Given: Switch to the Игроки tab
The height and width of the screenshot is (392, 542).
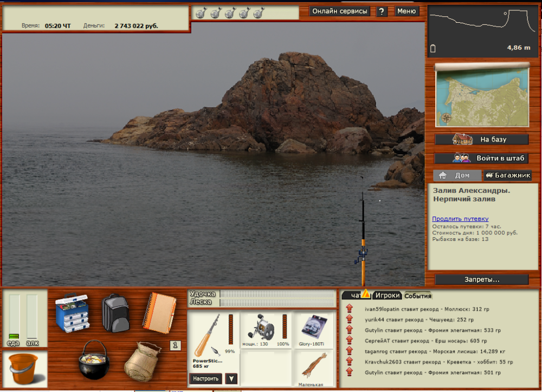Looking at the screenshot, I should [x=388, y=295].
